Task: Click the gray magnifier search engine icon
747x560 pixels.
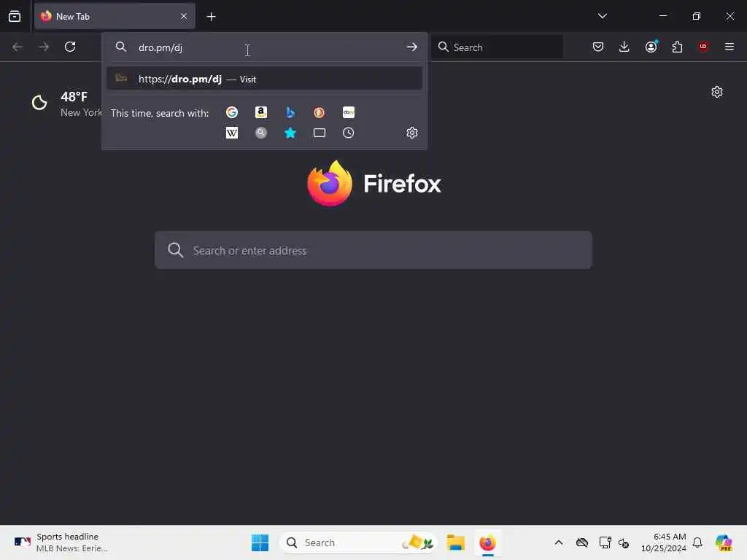Action: tap(261, 133)
